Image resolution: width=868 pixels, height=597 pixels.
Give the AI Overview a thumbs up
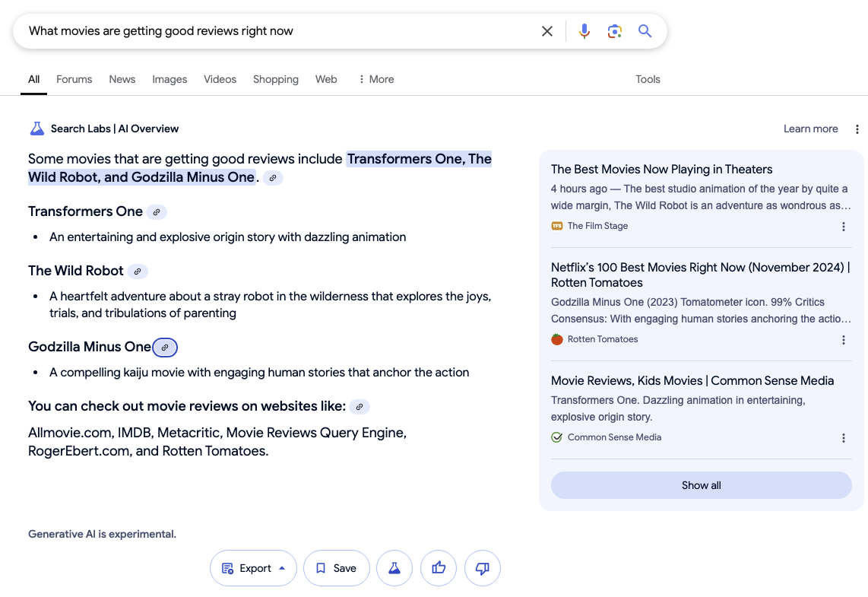439,568
